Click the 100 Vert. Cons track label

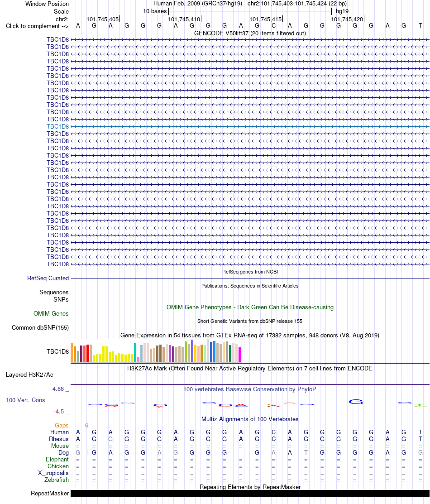tap(25, 400)
